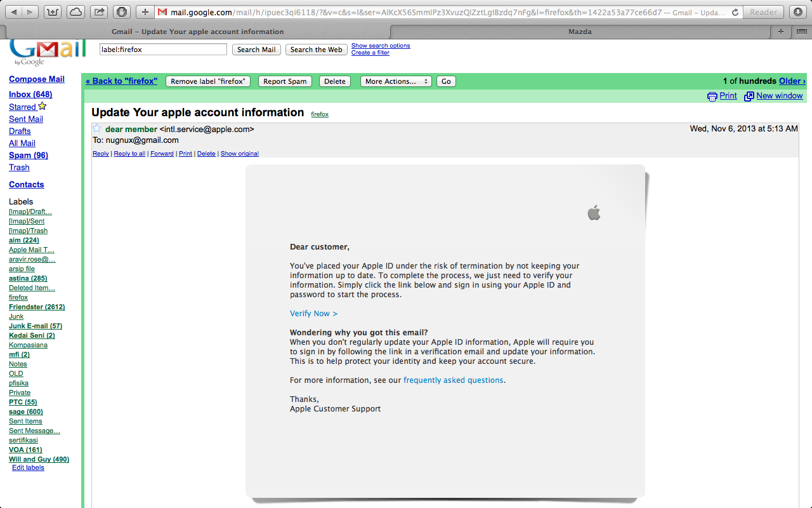Image resolution: width=812 pixels, height=508 pixels.
Task: Click the Gmail logo
Action: coord(48,52)
